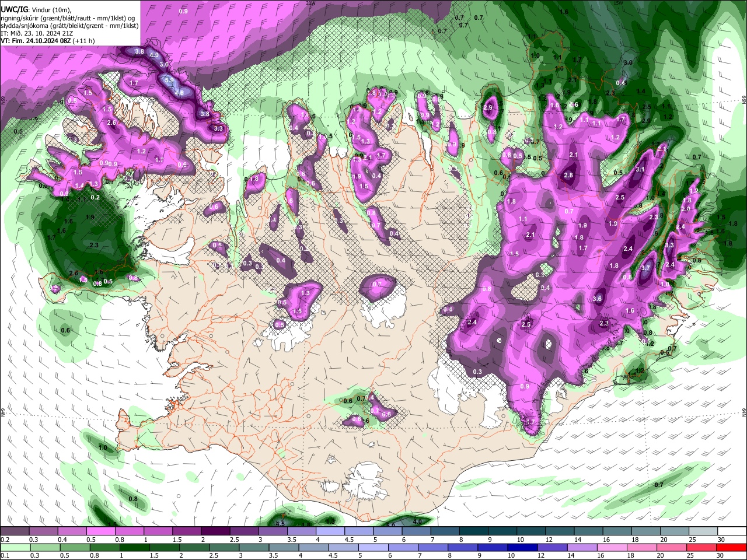Pick snow legend swatch between 0.2 and 0.3
The image size is (747, 560).
coord(15,531)
